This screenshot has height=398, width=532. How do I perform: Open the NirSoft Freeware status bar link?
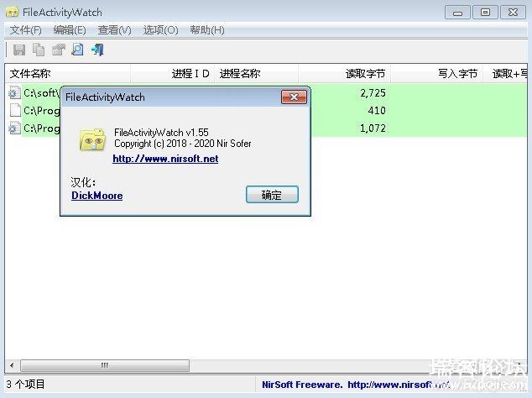coord(356,385)
